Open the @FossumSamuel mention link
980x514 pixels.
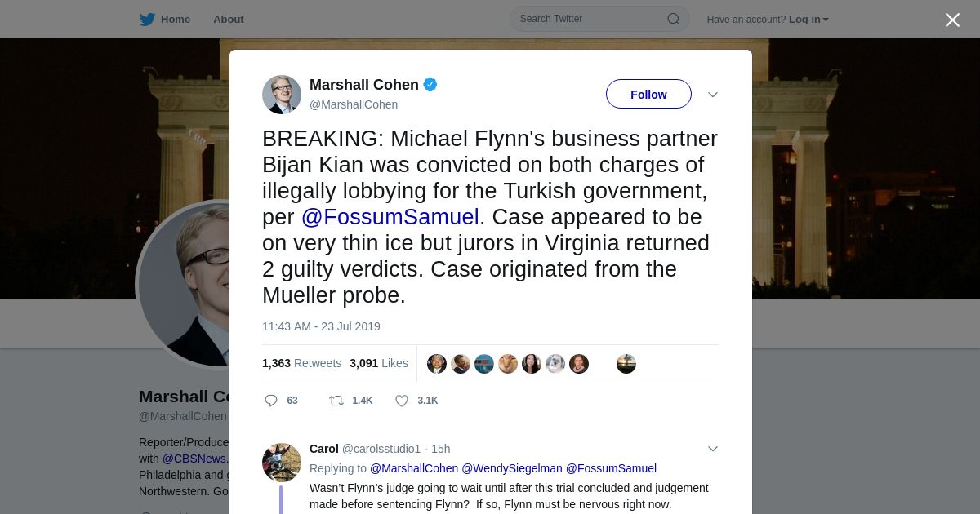click(x=390, y=217)
